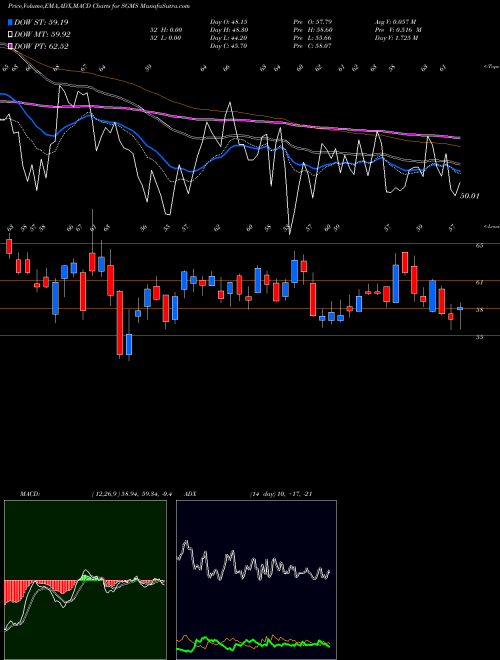Click the magenta DOW PT legend square
500x660 pixels.
10,46
